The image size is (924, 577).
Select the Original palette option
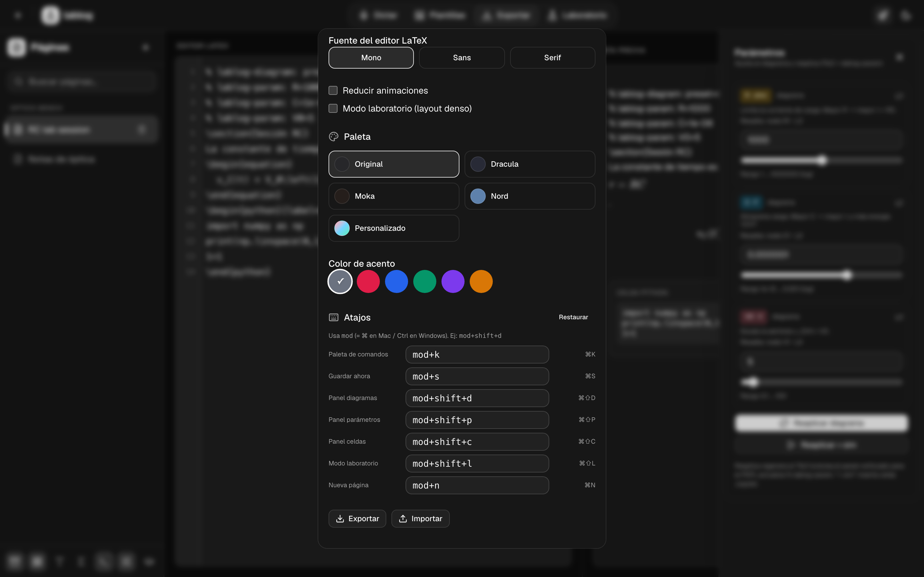click(x=394, y=164)
